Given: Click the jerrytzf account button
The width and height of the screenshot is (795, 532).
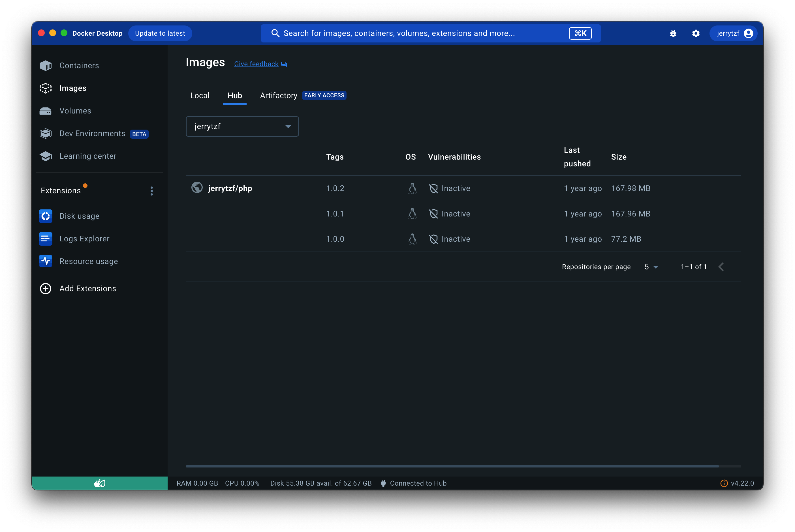Looking at the screenshot, I should click(x=733, y=33).
